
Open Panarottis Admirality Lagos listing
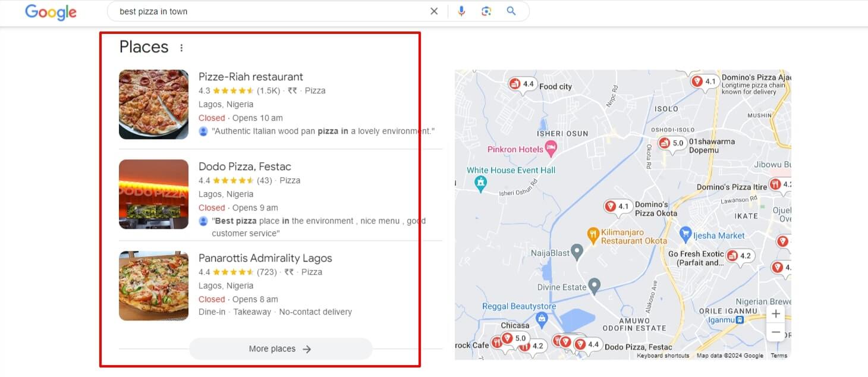265,258
